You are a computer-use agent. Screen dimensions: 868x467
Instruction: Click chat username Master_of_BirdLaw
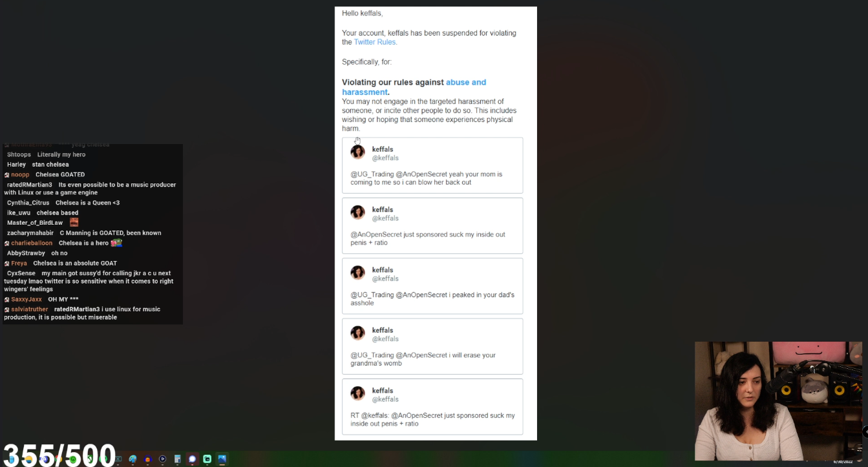pos(35,223)
